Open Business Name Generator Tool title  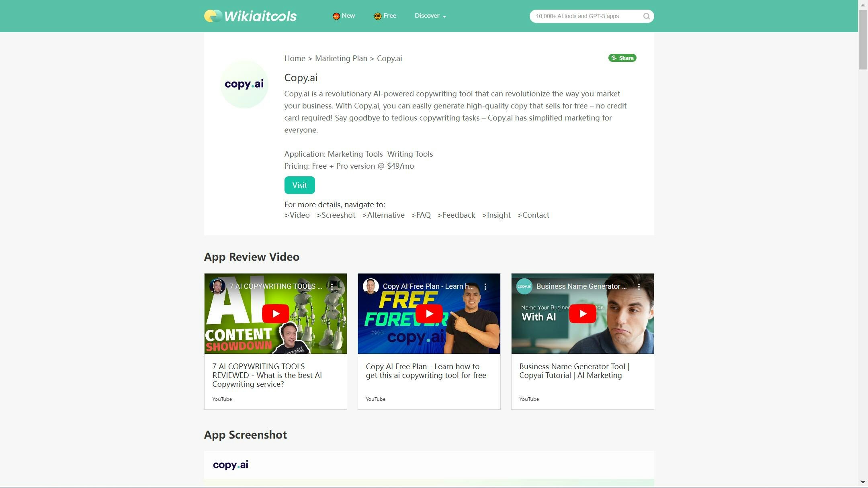(574, 371)
